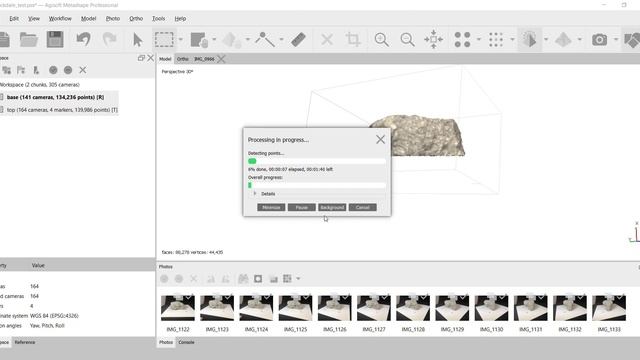Toggle tie points display (four large dots)

(x=462, y=40)
